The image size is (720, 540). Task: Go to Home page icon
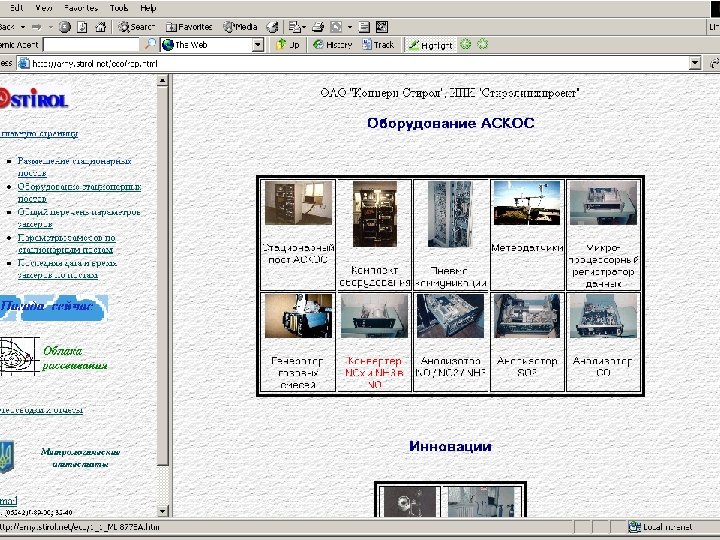(100, 27)
